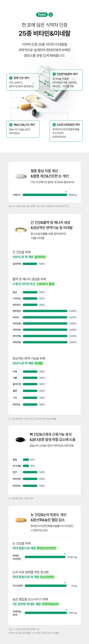
Task: Click the circled number 1 badge
Action: point(51,14)
